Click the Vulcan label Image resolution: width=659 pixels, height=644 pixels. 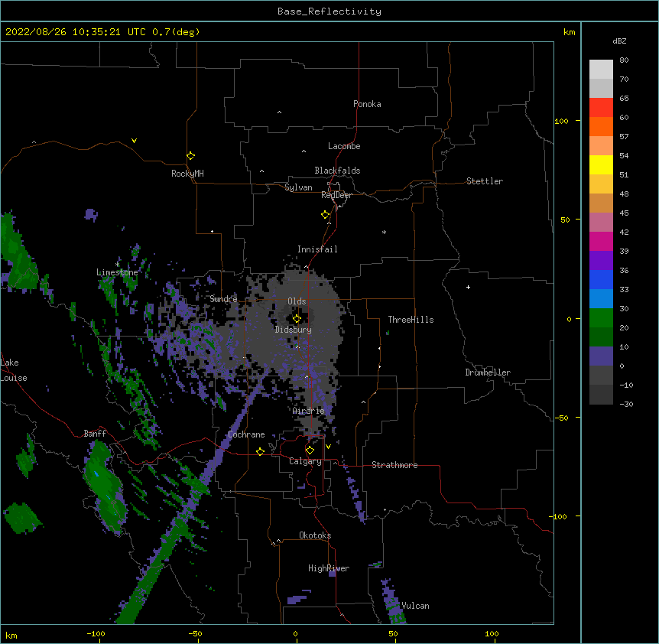tap(415, 605)
